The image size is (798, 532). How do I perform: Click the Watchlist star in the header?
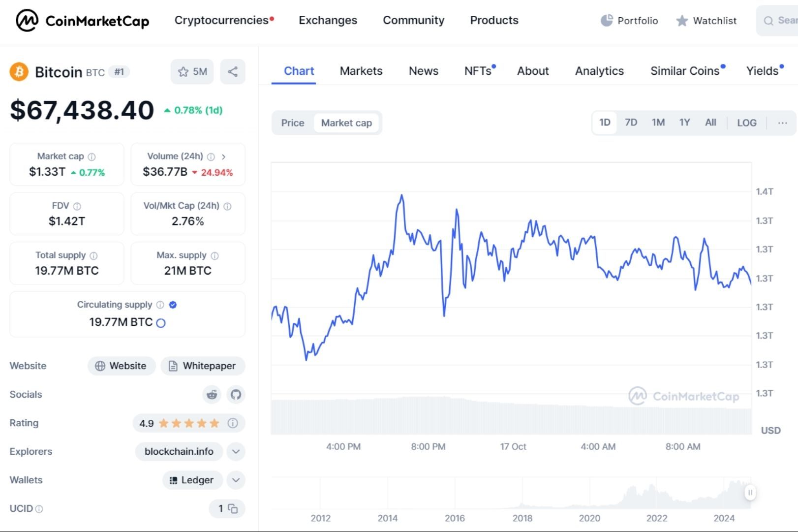pyautogui.click(x=681, y=21)
